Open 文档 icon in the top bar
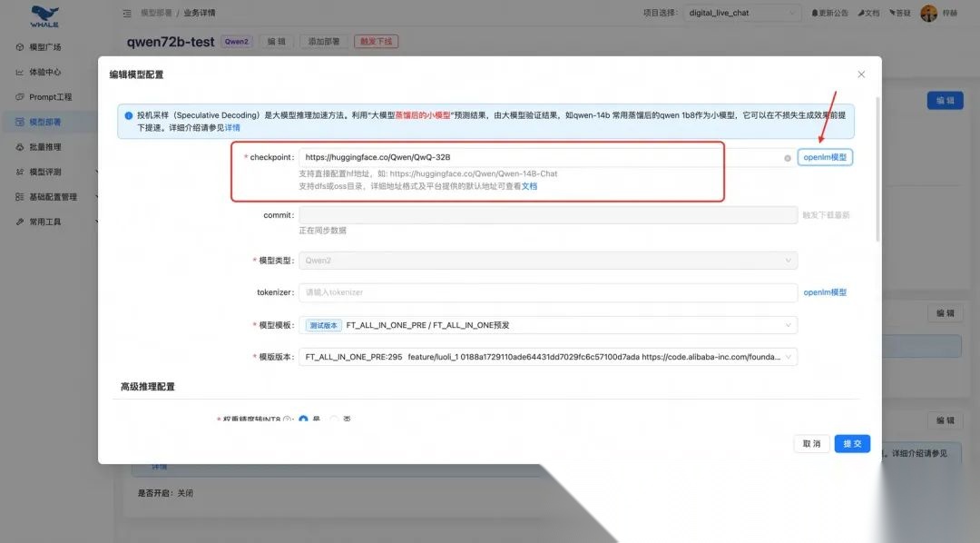Image resolution: width=980 pixels, height=543 pixels. point(860,13)
